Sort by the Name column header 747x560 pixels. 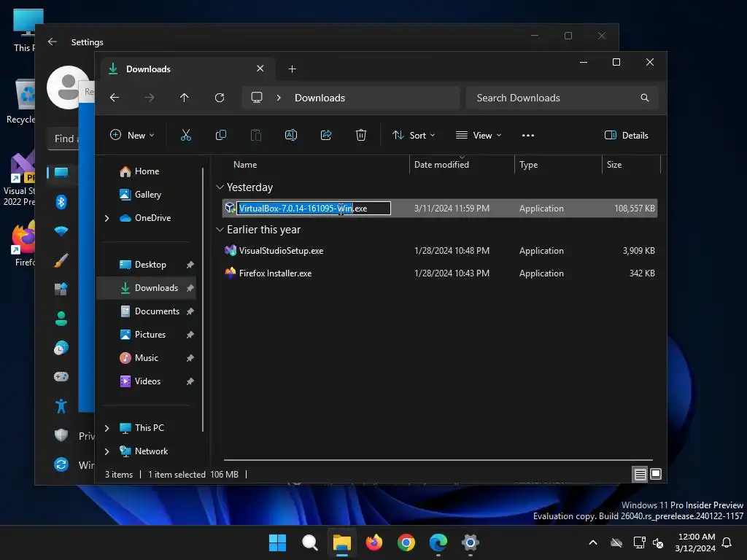pyautogui.click(x=245, y=165)
